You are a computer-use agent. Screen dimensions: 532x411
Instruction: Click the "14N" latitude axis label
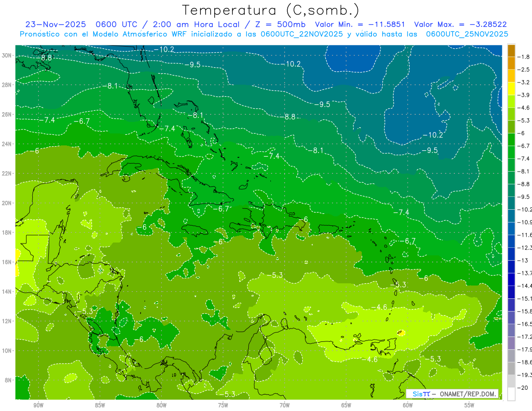tap(8, 291)
